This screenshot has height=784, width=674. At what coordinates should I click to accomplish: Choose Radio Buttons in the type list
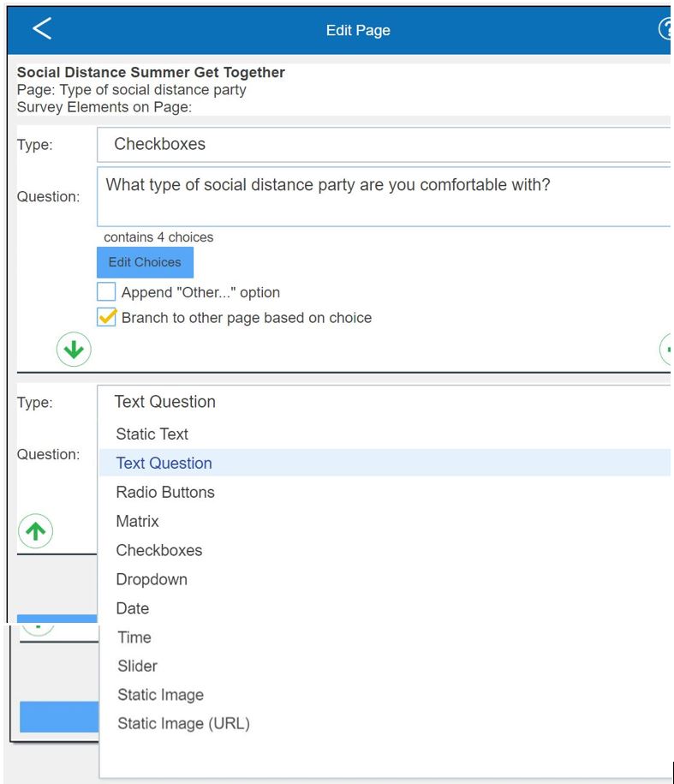[165, 493]
